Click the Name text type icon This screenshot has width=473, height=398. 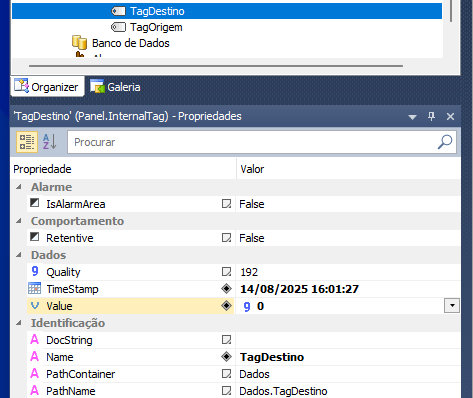click(x=35, y=356)
